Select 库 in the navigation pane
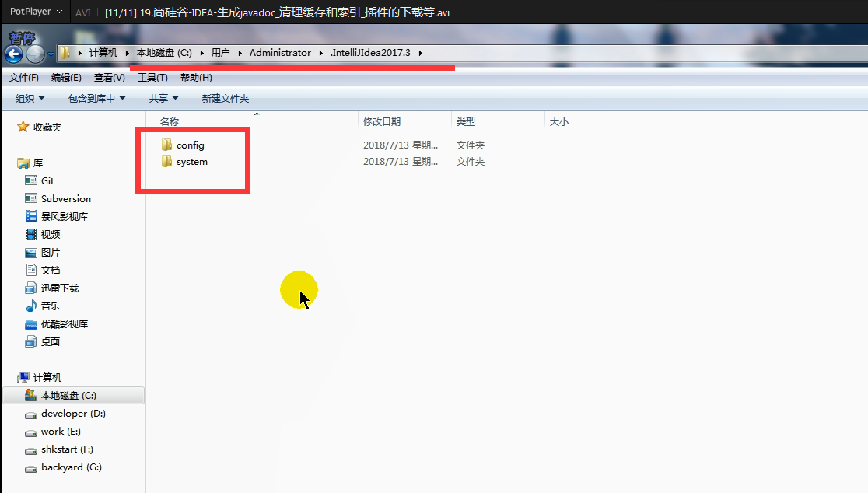The height and width of the screenshot is (493, 868). (37, 163)
